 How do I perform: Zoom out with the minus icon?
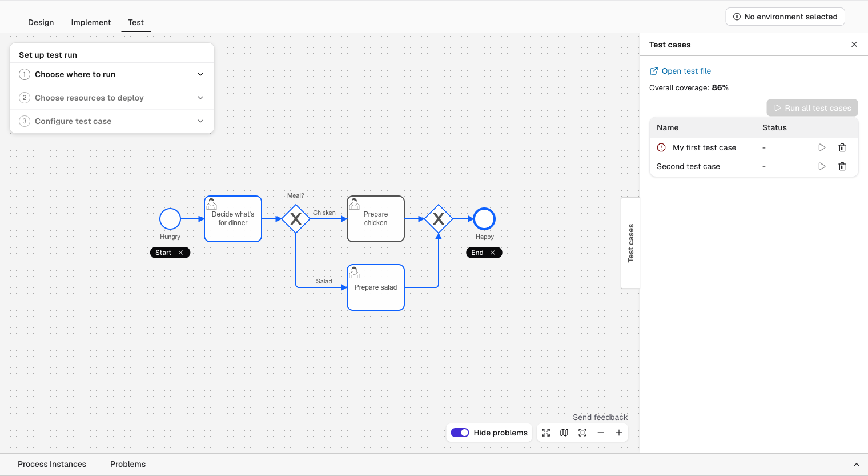pyautogui.click(x=601, y=433)
